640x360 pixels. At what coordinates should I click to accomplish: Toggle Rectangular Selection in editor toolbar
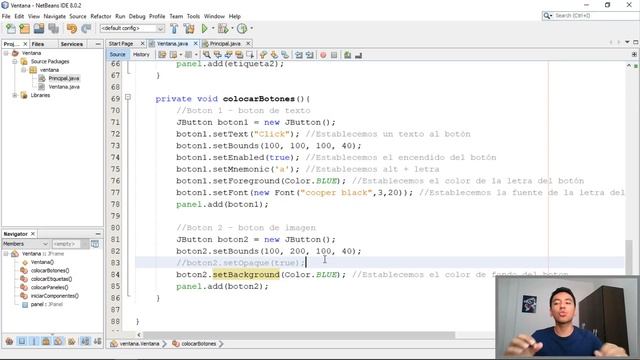point(249,55)
